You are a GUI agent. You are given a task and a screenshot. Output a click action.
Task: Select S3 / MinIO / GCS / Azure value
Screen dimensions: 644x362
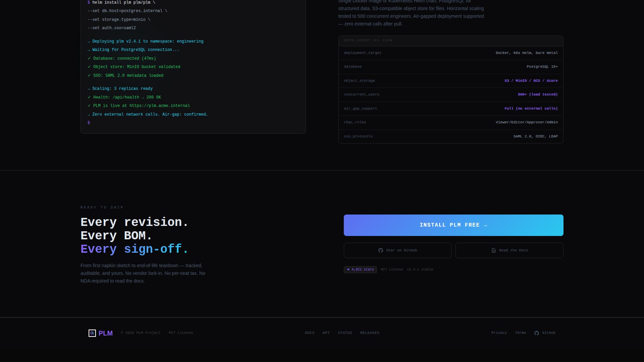click(531, 81)
